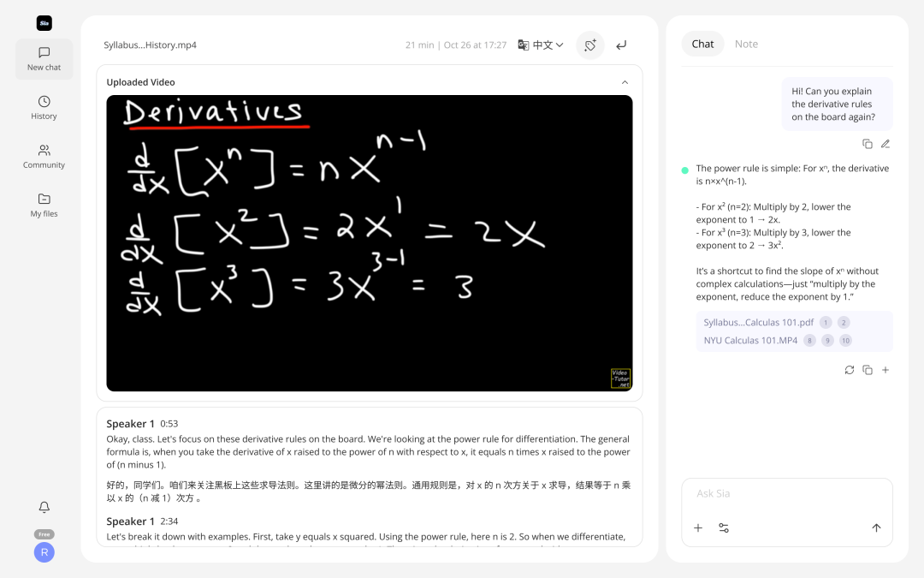Open the user profile avatar R
924x578 pixels.
pos(44,552)
